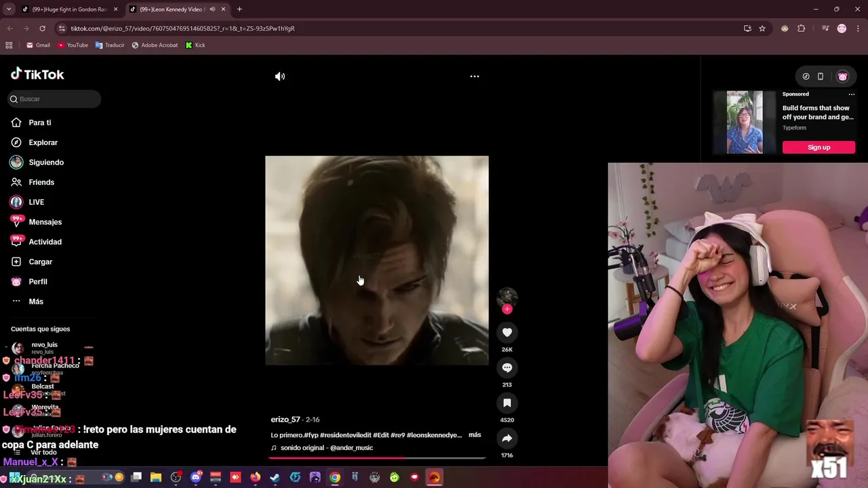Open the erizo_57 creator avatar beside the video
Viewport: 868px width, 488px height.
[x=507, y=297]
